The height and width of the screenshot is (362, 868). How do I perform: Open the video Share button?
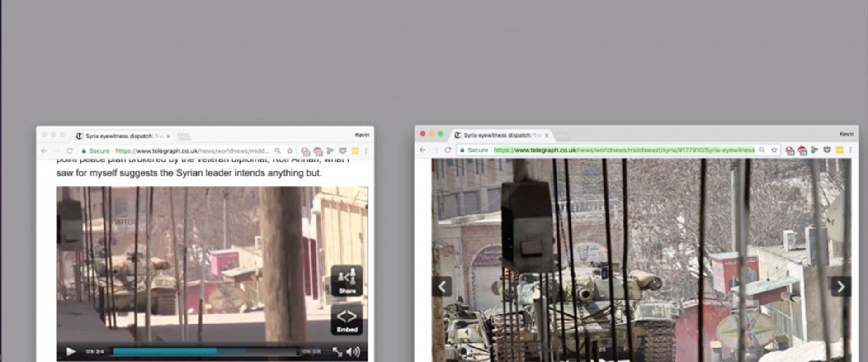(347, 281)
